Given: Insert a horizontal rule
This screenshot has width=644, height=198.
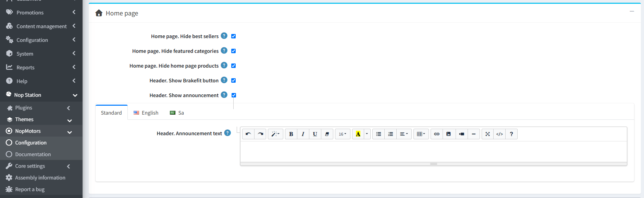Looking at the screenshot, I should (x=474, y=134).
